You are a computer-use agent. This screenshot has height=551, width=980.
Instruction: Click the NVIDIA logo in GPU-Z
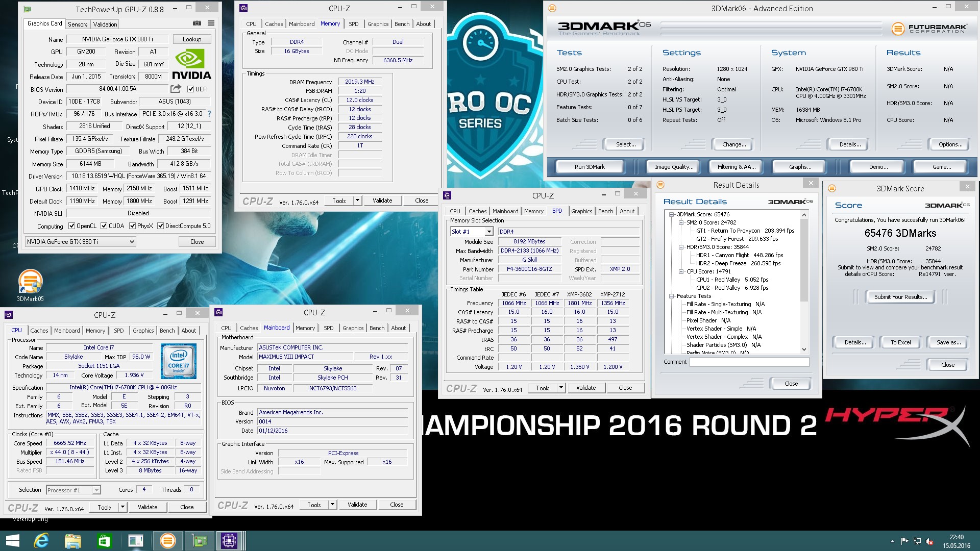click(x=191, y=64)
